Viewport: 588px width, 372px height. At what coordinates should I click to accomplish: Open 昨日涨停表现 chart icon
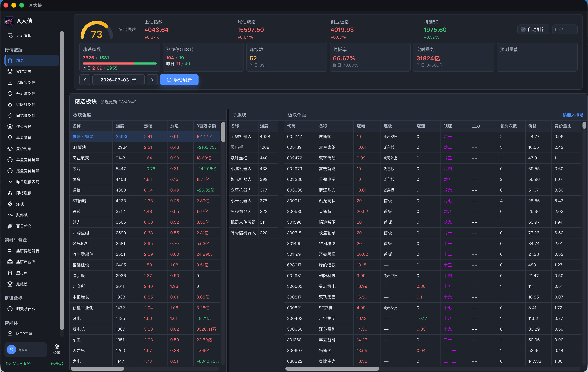pyautogui.click(x=10, y=182)
